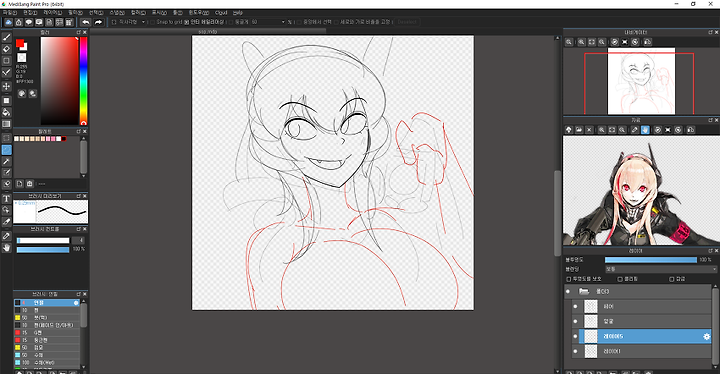Viewport: 720px width, 374px height.
Task: Open the Cloud menu
Action: point(221,13)
